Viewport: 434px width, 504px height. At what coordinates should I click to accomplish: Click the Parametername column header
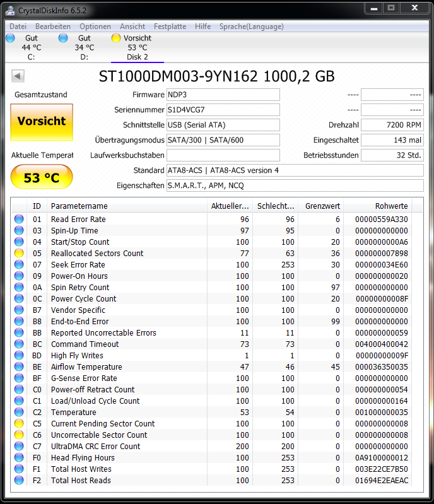pos(127,206)
